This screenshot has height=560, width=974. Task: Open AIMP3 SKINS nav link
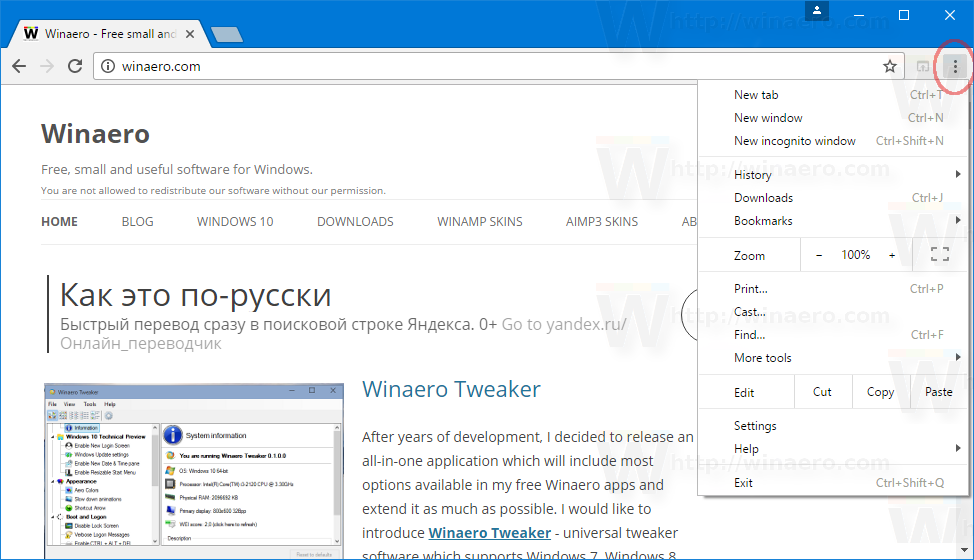pos(602,222)
